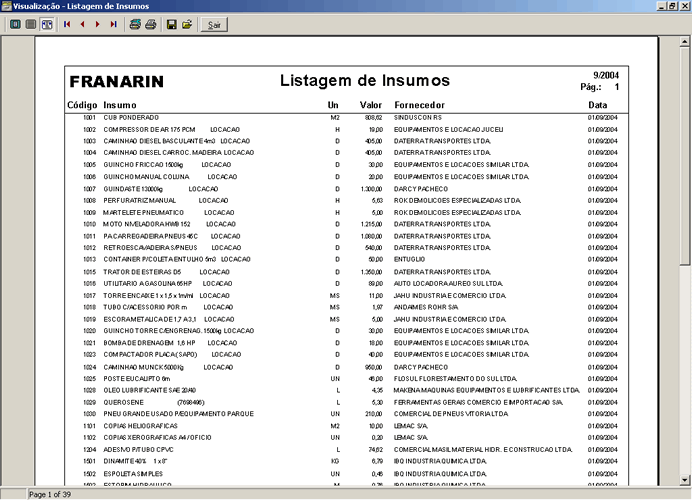The image size is (692, 500).
Task: Click 'UTILITARIO A GASOLINA 65HP' item text
Action: click(x=148, y=284)
